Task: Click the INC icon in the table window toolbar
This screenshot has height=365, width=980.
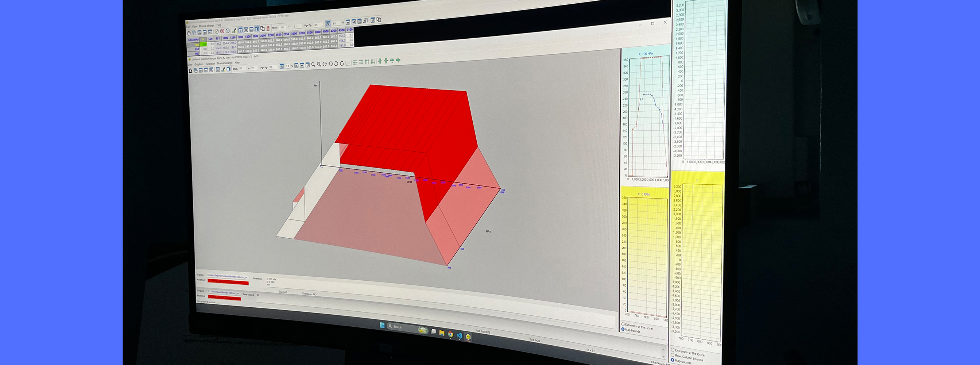Action: (x=251, y=29)
